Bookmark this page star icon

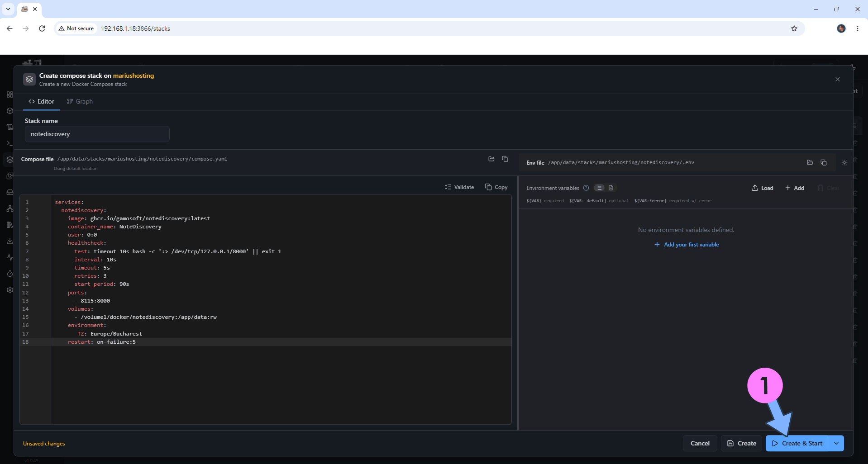click(x=794, y=28)
